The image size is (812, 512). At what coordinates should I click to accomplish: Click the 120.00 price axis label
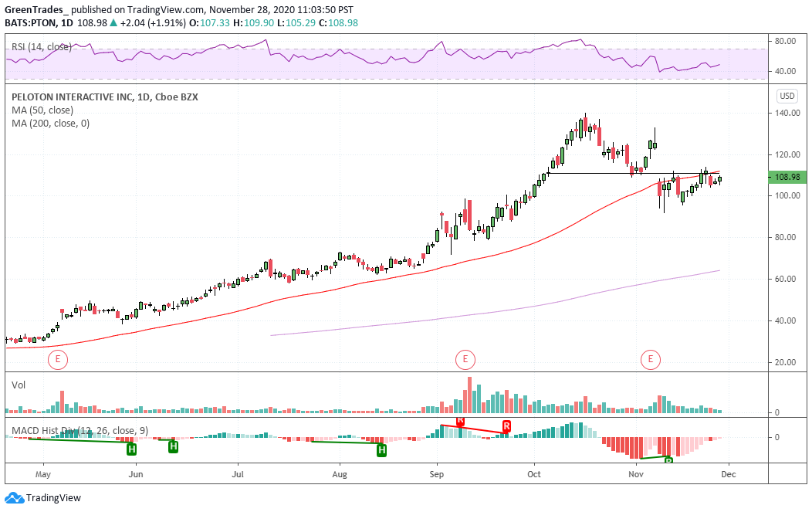pyautogui.click(x=787, y=154)
